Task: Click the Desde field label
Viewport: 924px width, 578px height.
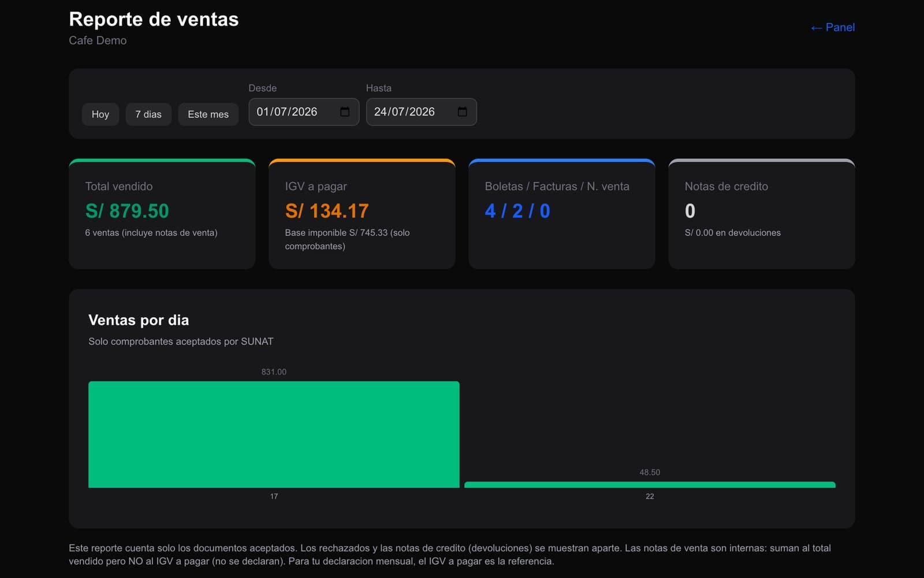Action: (x=263, y=88)
